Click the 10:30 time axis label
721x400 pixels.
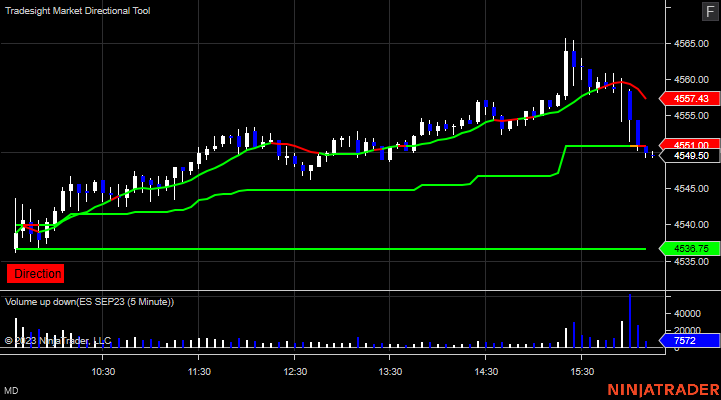click(103, 371)
